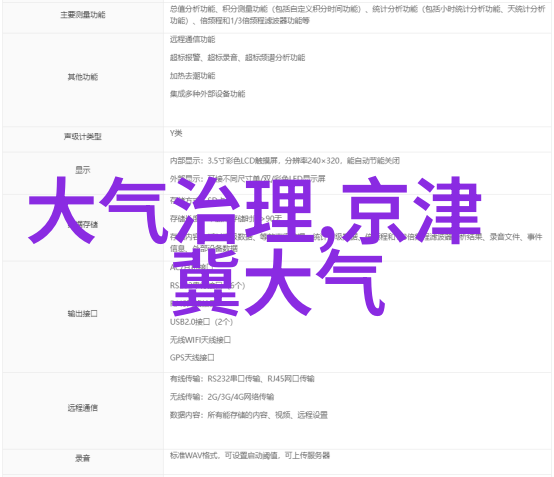Click the 录音 row label

click(x=83, y=458)
